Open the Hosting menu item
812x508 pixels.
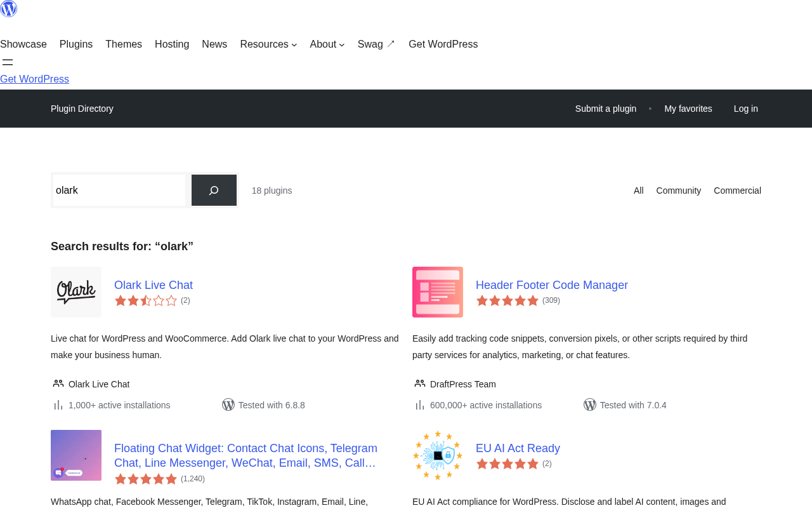(x=172, y=44)
